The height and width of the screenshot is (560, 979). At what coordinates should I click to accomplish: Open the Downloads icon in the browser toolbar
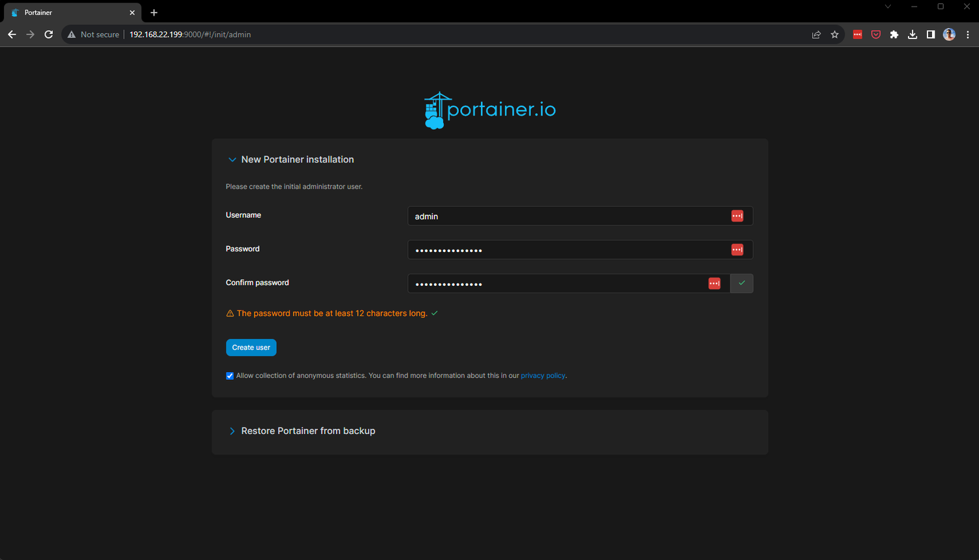click(x=912, y=34)
